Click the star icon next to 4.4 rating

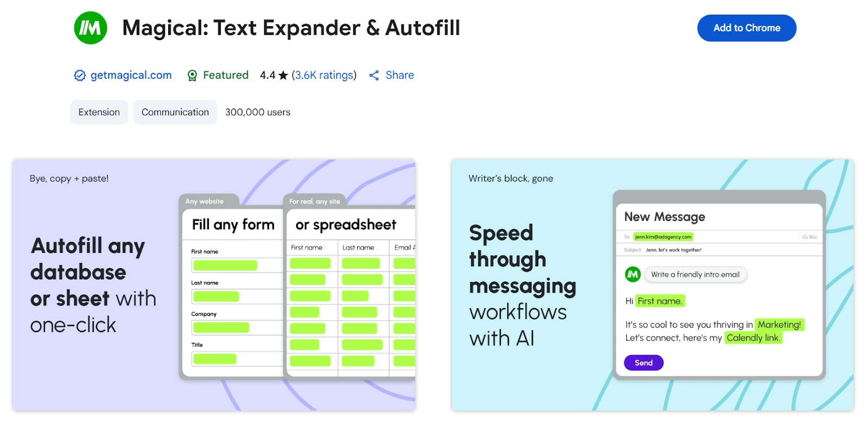(x=282, y=75)
